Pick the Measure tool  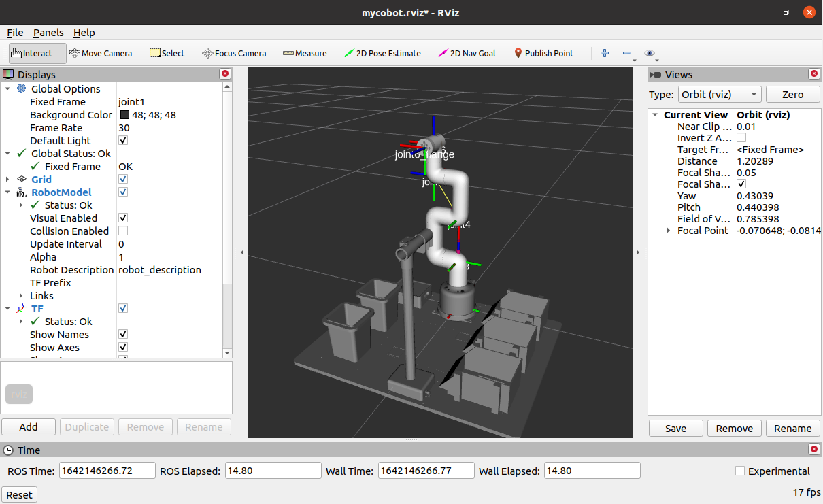click(305, 53)
